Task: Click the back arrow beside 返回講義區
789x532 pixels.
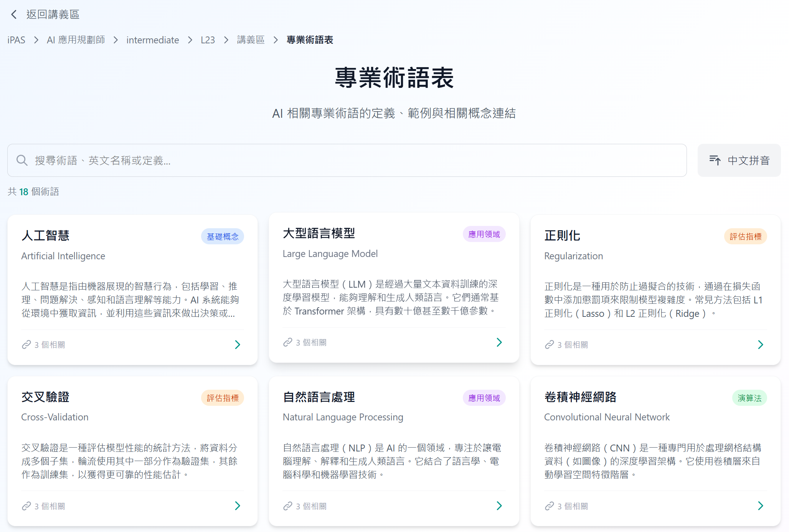Action: pos(13,14)
